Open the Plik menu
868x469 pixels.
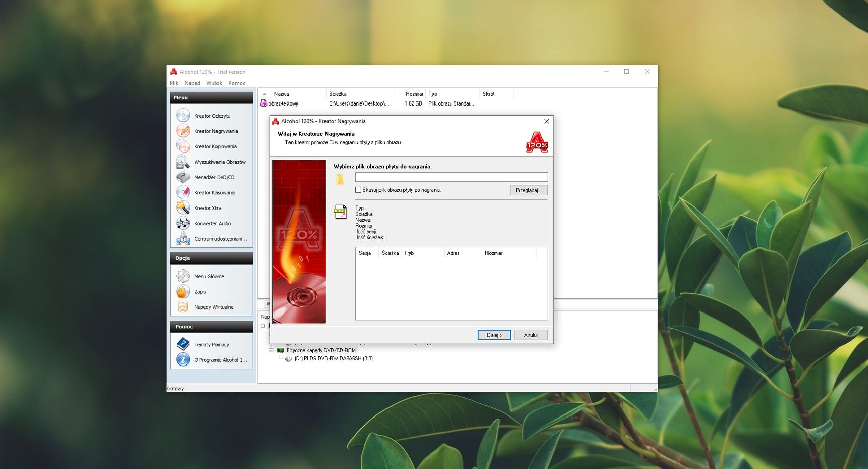point(174,83)
